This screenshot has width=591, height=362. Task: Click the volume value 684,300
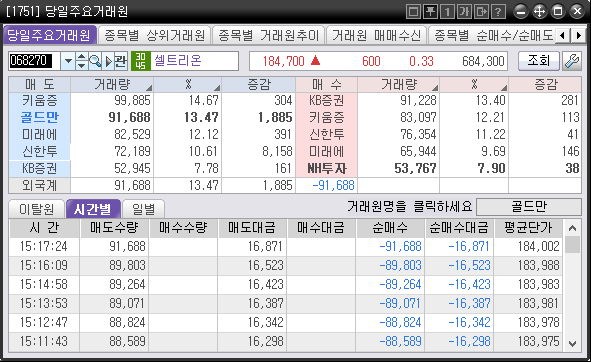pyautogui.click(x=483, y=61)
